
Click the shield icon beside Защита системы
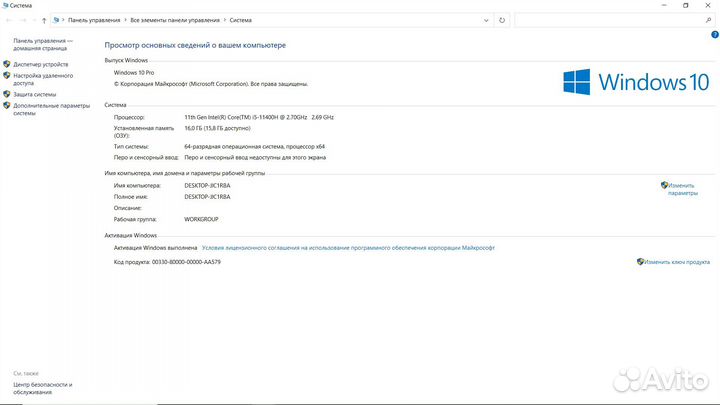pyautogui.click(x=7, y=94)
